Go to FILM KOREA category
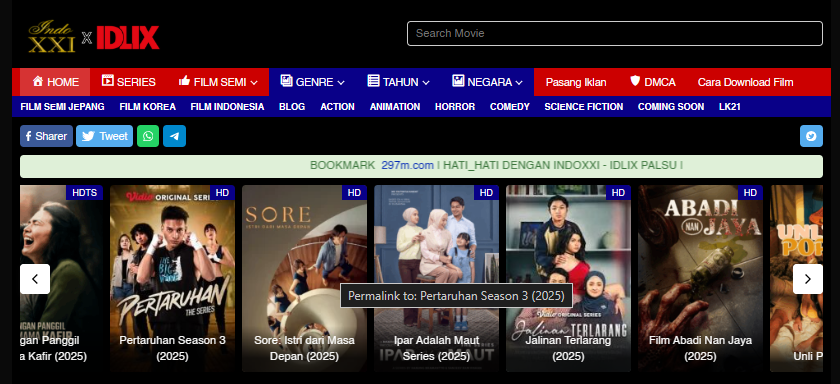The width and height of the screenshot is (840, 384). tap(147, 107)
